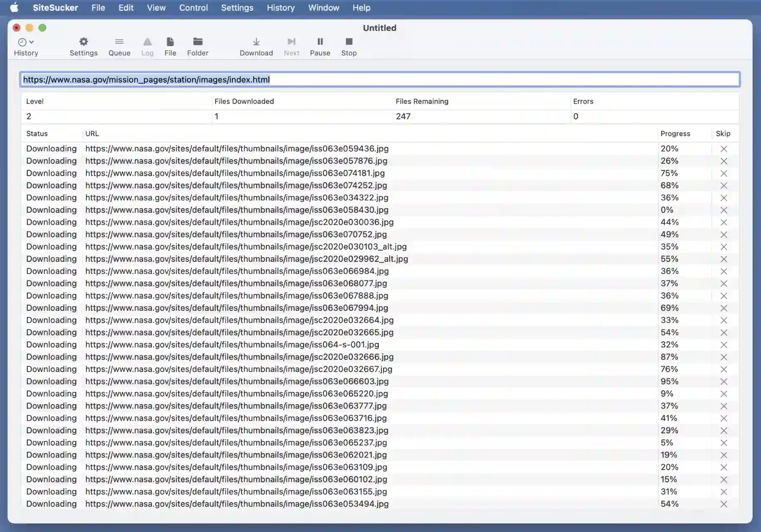Skip download of iss063e067994.jpg
The height and width of the screenshot is (532, 761).
click(x=724, y=308)
